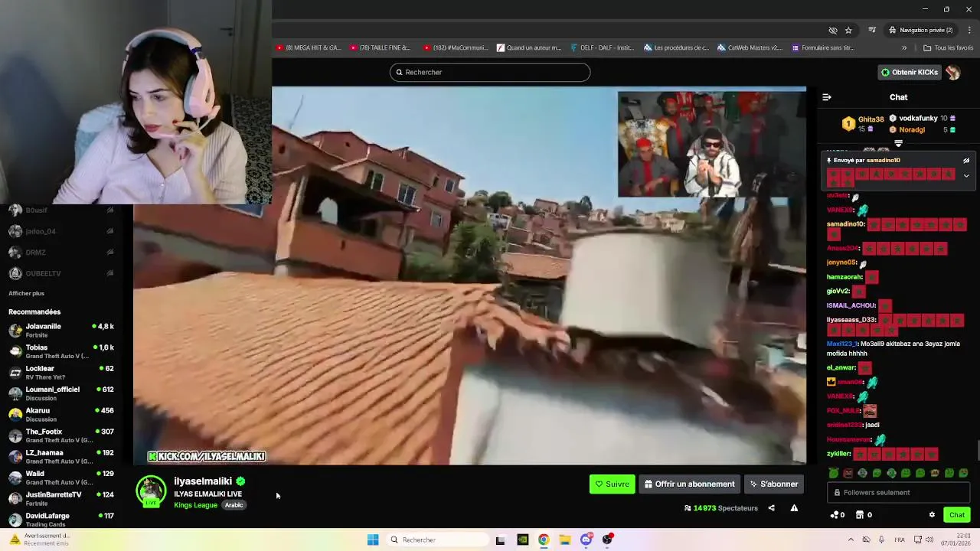This screenshot has width=980, height=551.
Task: Click the taskbar Rechercher search box
Action: [x=436, y=540]
